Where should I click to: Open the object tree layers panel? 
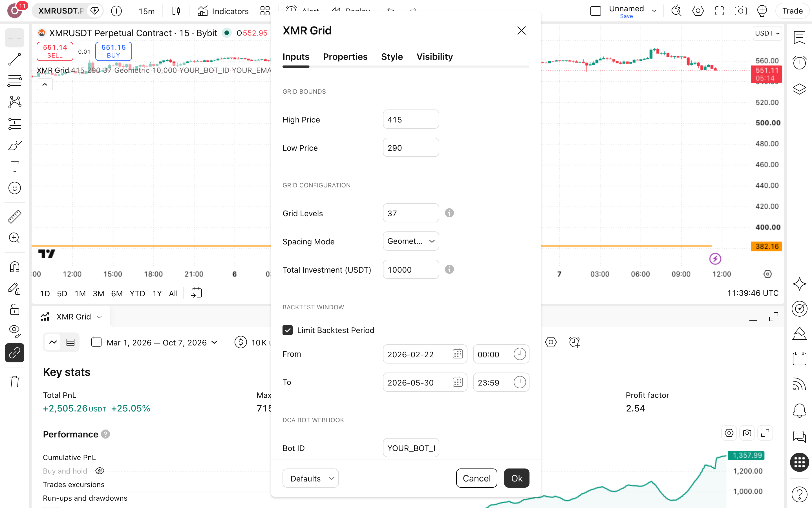point(799,89)
